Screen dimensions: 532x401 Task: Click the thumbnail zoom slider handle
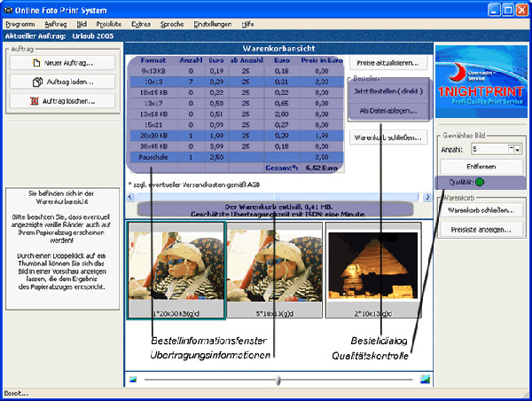point(278,380)
